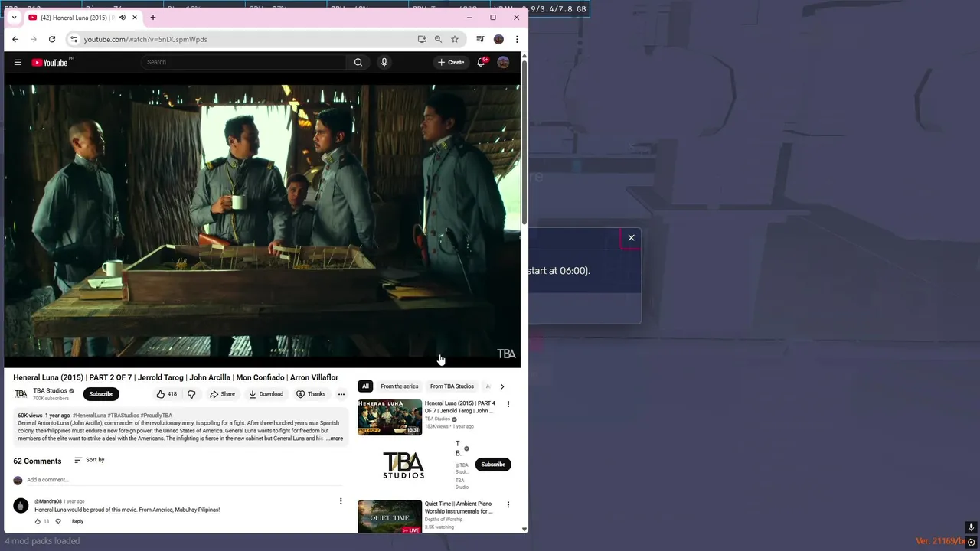Click the microphone icon at bottom right corner
The height and width of the screenshot is (551, 980).
(x=971, y=527)
